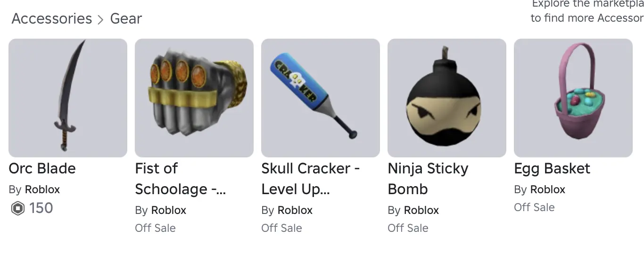Open the Gear breadcrumb category
The height and width of the screenshot is (262, 644).
point(126,18)
